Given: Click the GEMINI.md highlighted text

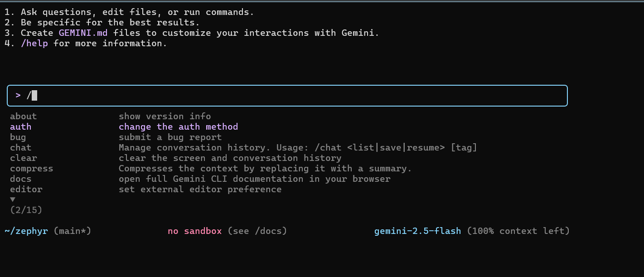Looking at the screenshot, I should 83,33.
